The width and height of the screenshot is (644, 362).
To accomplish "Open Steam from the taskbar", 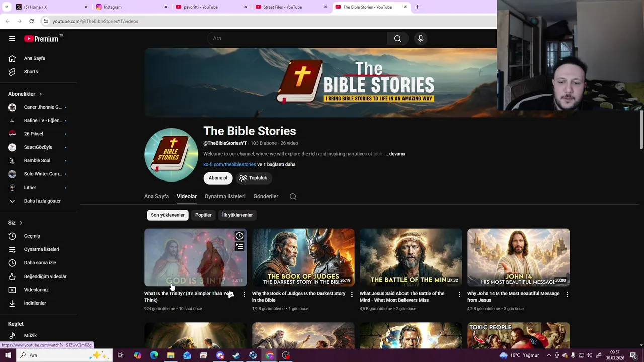I will (236, 355).
